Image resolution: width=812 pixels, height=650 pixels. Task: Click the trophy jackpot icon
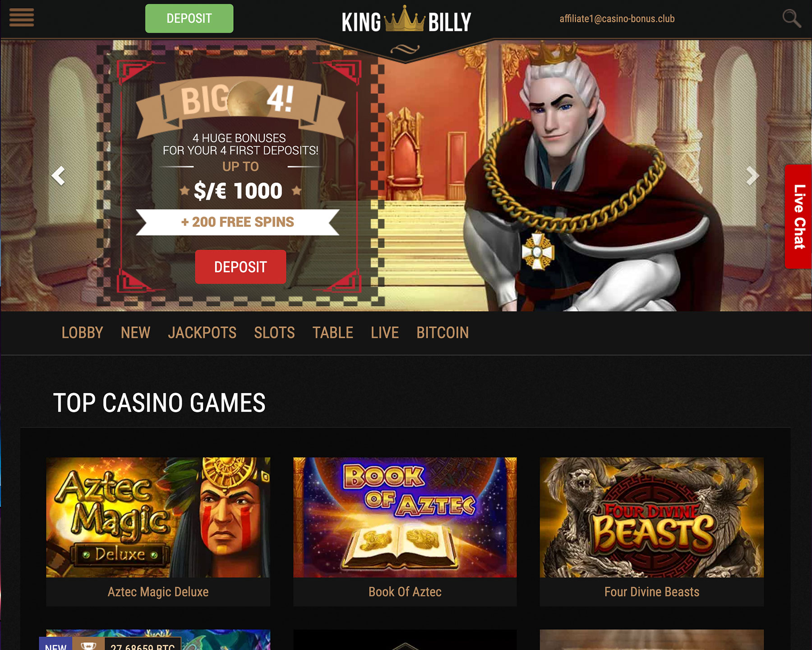pyautogui.click(x=88, y=645)
